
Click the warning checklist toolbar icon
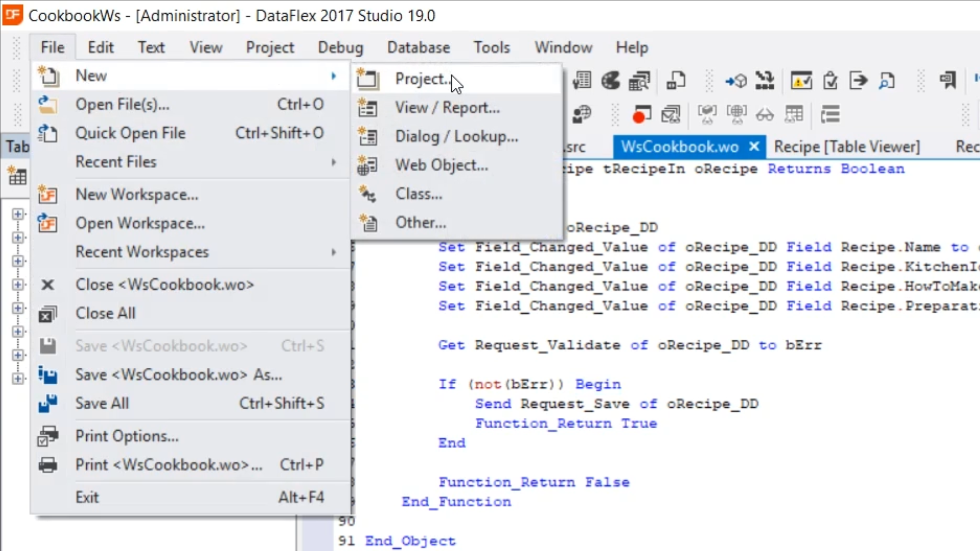(801, 81)
